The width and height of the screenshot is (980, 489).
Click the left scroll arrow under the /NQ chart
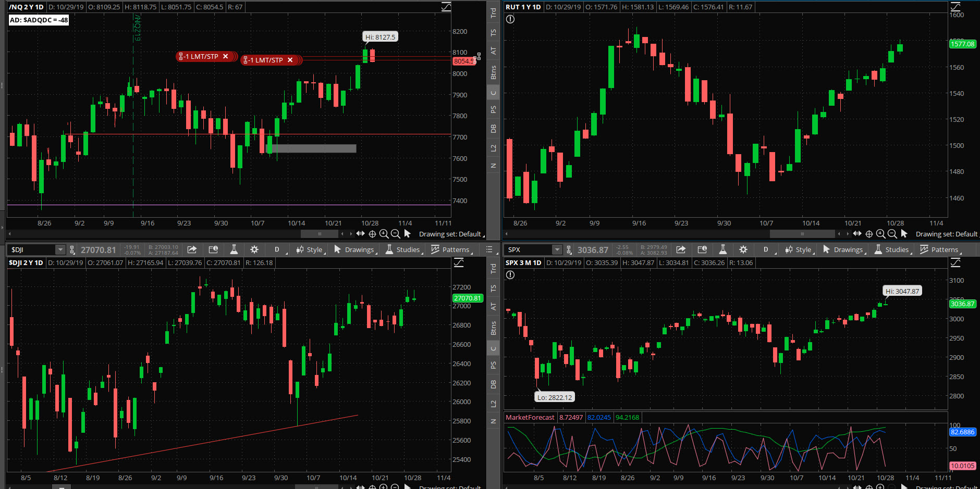[9, 234]
